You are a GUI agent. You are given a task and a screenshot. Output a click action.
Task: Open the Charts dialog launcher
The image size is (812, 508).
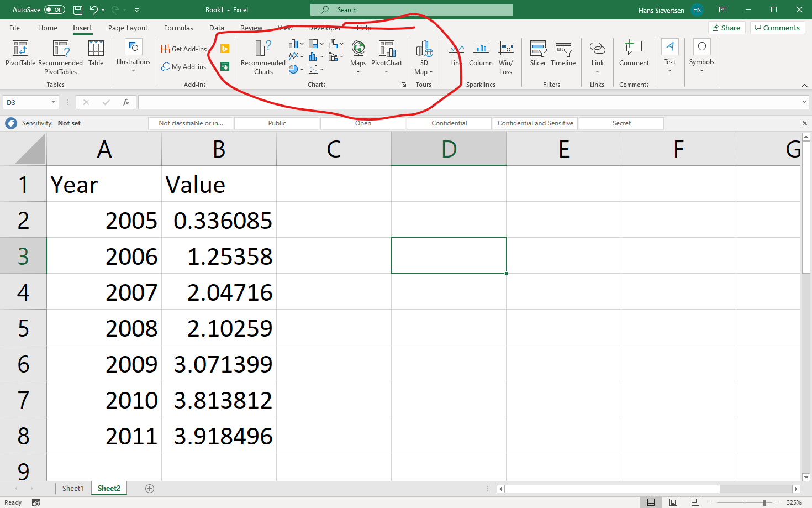pyautogui.click(x=404, y=85)
